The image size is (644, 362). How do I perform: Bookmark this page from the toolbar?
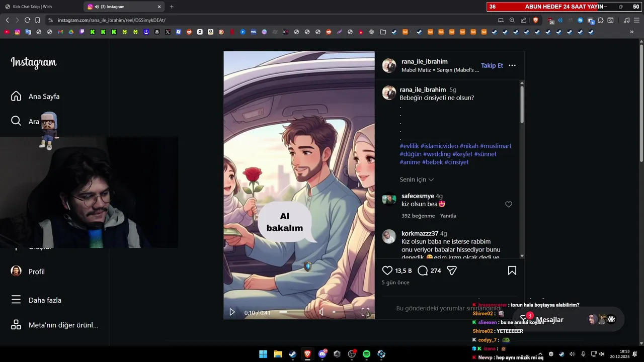click(37, 20)
